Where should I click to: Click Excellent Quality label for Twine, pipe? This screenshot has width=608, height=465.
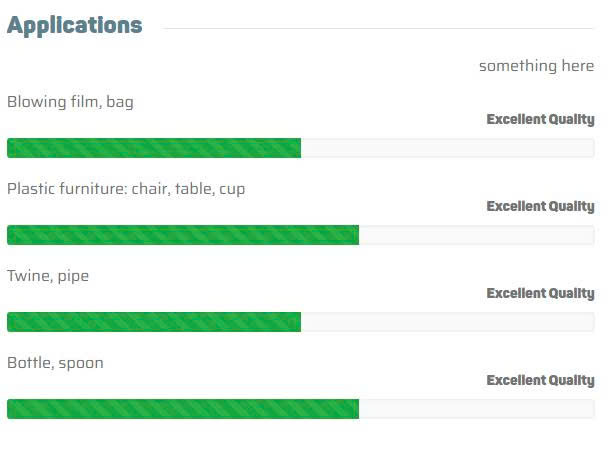click(x=540, y=294)
